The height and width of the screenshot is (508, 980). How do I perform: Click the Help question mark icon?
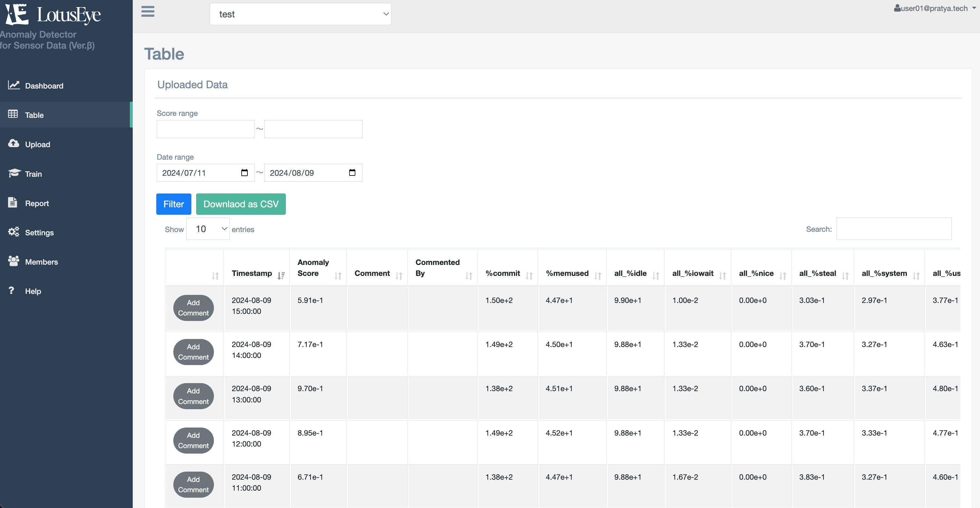(x=11, y=290)
